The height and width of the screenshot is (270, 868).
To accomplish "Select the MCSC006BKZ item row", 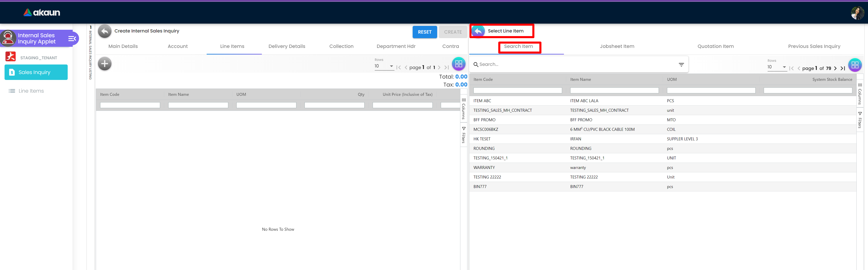I will coord(486,129).
